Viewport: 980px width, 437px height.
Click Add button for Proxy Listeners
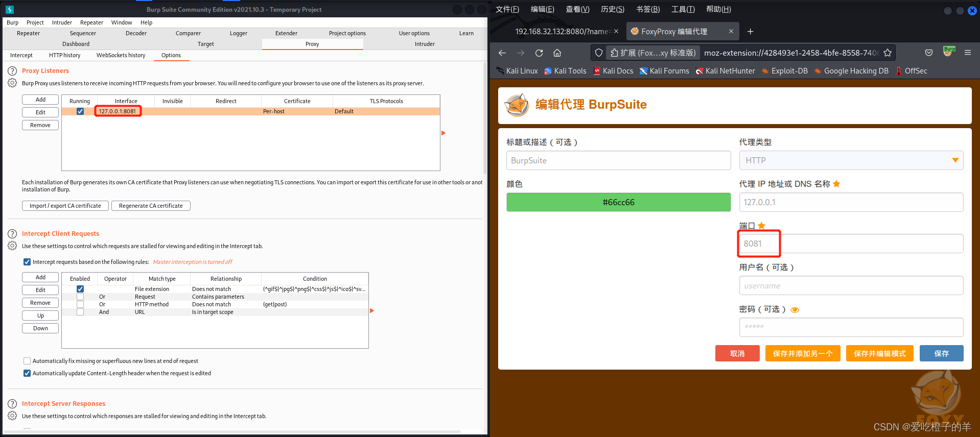tap(40, 100)
